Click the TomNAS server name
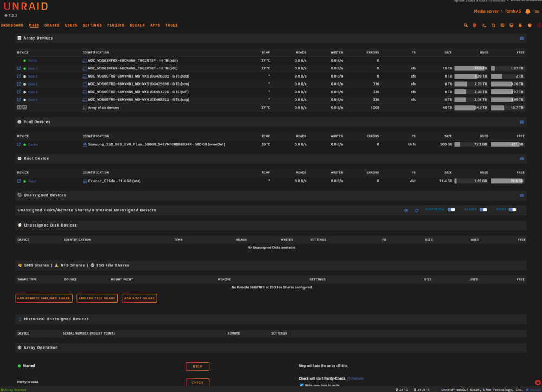 pyautogui.click(x=513, y=11)
